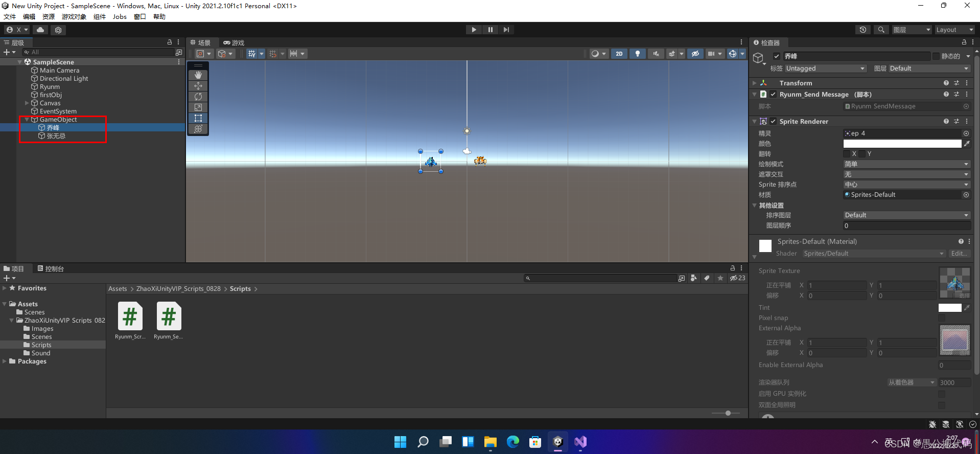
Task: Pause the game preview
Action: coord(490,30)
